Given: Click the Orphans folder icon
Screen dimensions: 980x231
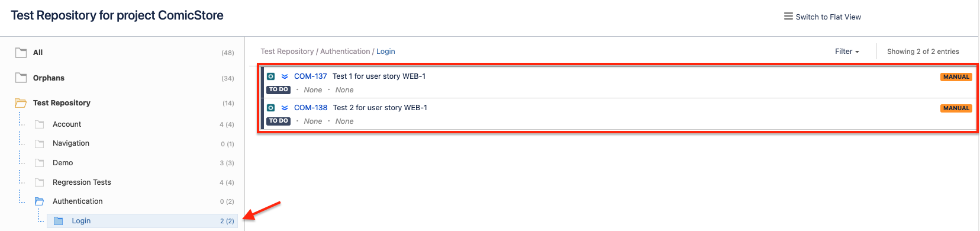Looking at the screenshot, I should click(21, 78).
